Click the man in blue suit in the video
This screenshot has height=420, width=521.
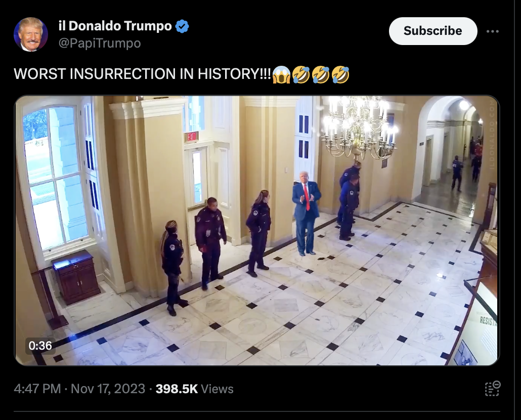306,213
